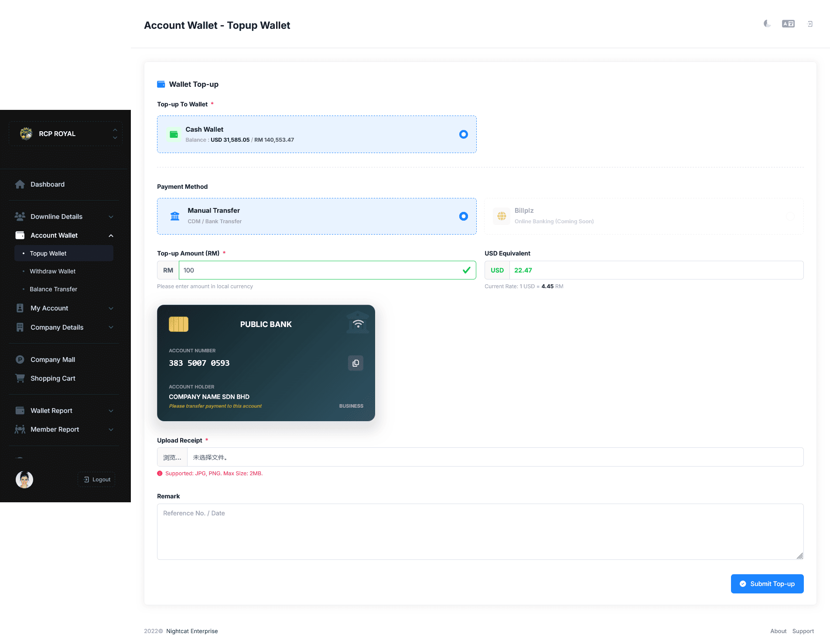
Task: Toggle dark mode moon icon
Action: pos(767,24)
